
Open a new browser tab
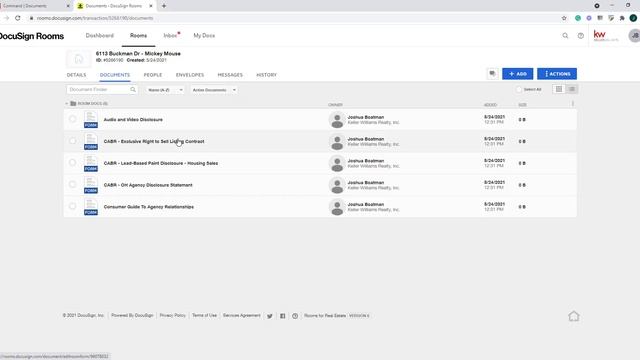[164, 6]
